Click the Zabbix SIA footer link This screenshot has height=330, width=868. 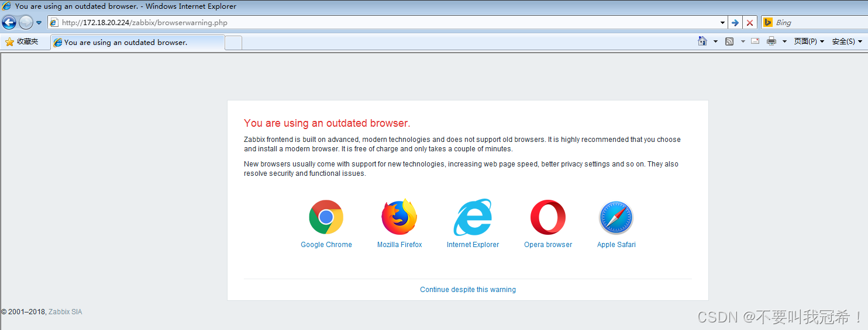65,312
